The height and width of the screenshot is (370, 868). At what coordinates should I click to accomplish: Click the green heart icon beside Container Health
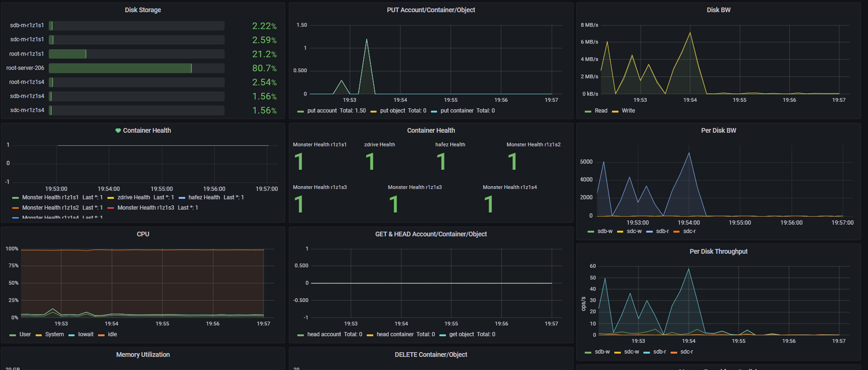coord(118,131)
